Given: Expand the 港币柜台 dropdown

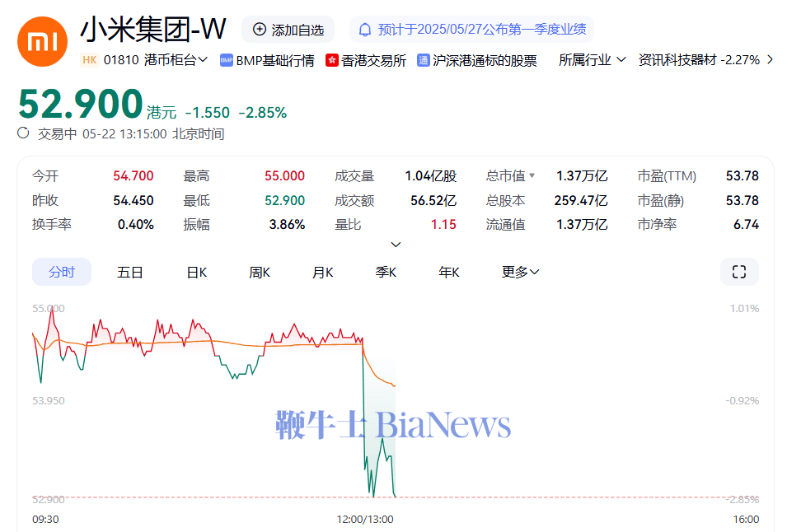Looking at the screenshot, I should point(176,60).
